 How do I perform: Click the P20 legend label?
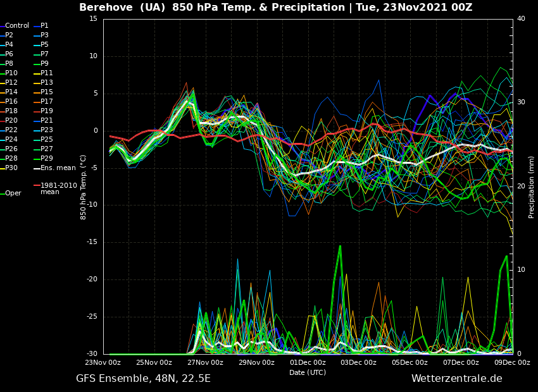point(11,121)
